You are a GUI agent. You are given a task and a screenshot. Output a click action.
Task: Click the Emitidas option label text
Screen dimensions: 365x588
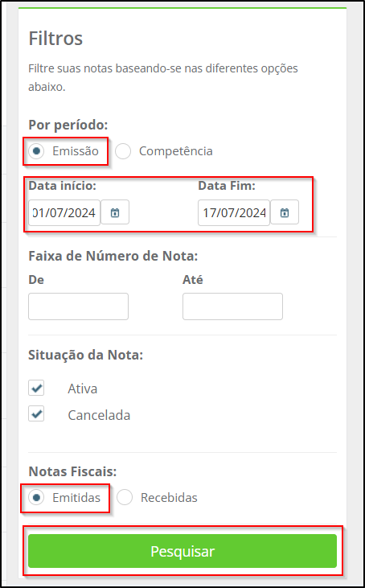coord(76,498)
